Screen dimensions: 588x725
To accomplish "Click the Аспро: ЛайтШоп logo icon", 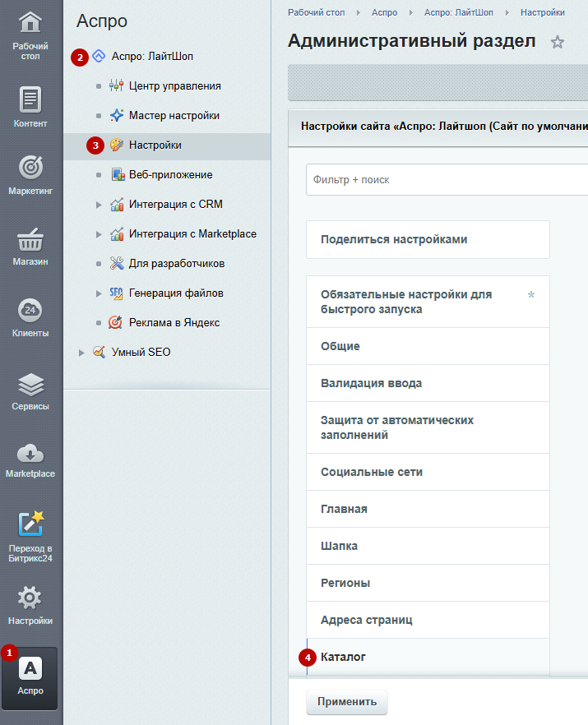I will [99, 57].
